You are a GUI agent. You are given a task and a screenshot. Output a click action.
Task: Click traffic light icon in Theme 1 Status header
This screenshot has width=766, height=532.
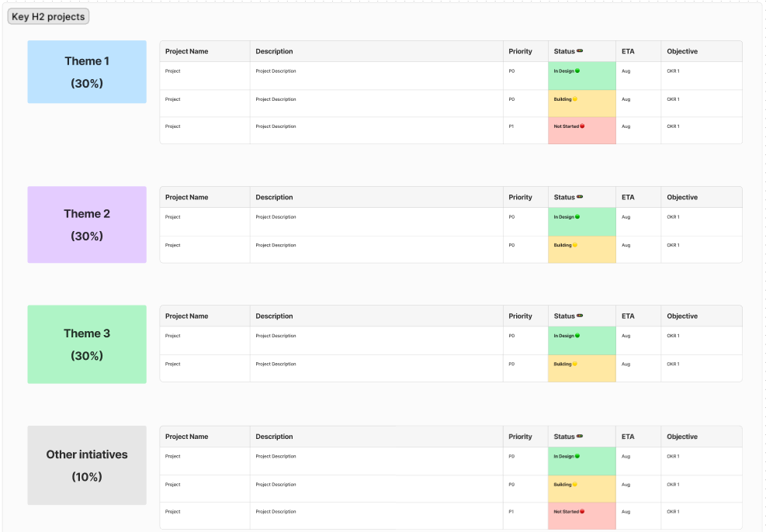pyautogui.click(x=580, y=50)
